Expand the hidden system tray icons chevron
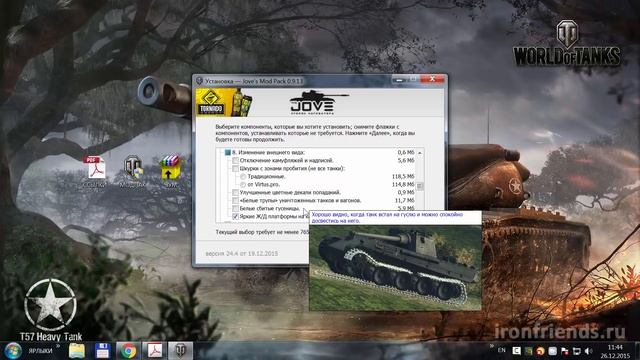640x360 pixels. pos(491,347)
